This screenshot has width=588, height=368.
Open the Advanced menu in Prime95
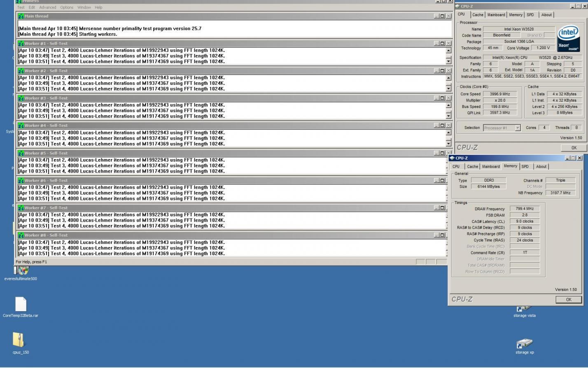(x=47, y=7)
